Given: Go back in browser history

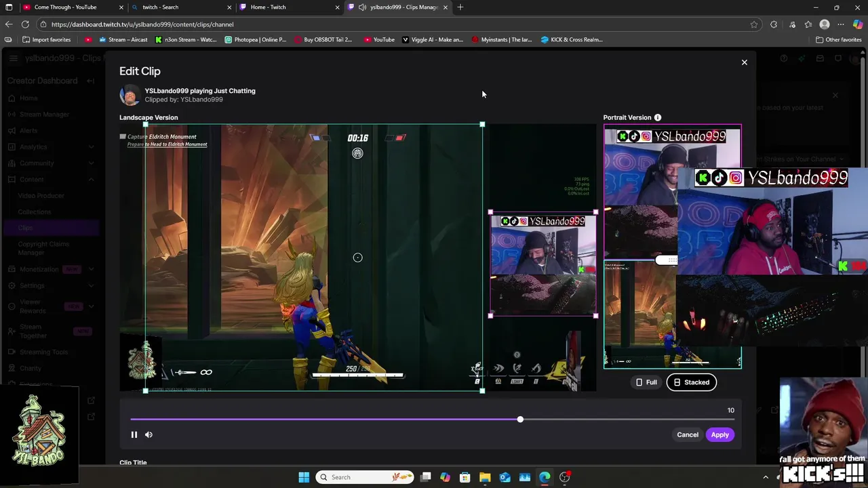Looking at the screenshot, I should pyautogui.click(x=8, y=24).
